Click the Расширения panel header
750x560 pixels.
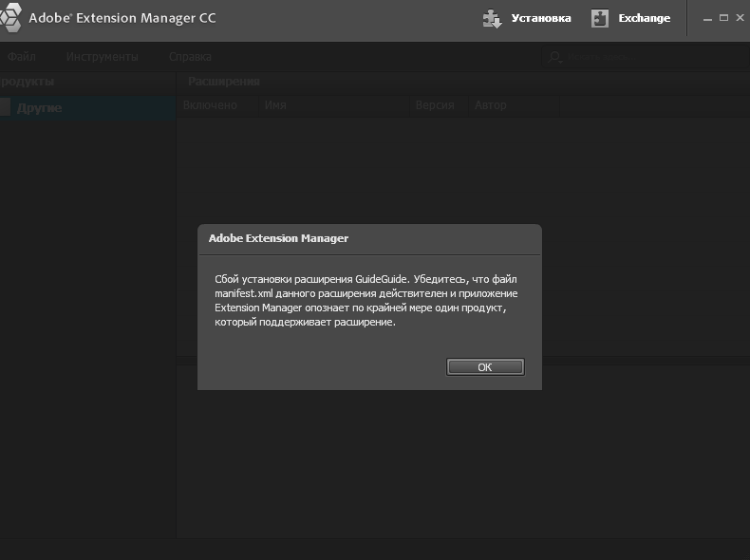224,82
